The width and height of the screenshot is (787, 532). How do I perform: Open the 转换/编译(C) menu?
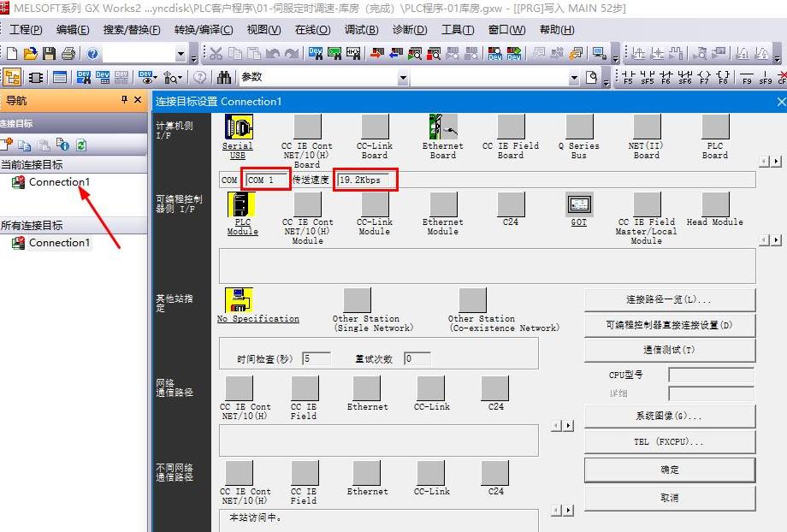pyautogui.click(x=204, y=30)
